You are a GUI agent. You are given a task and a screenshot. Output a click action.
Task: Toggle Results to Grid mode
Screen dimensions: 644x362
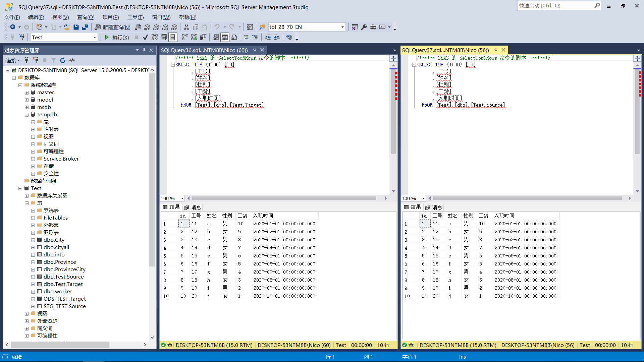tap(225, 37)
